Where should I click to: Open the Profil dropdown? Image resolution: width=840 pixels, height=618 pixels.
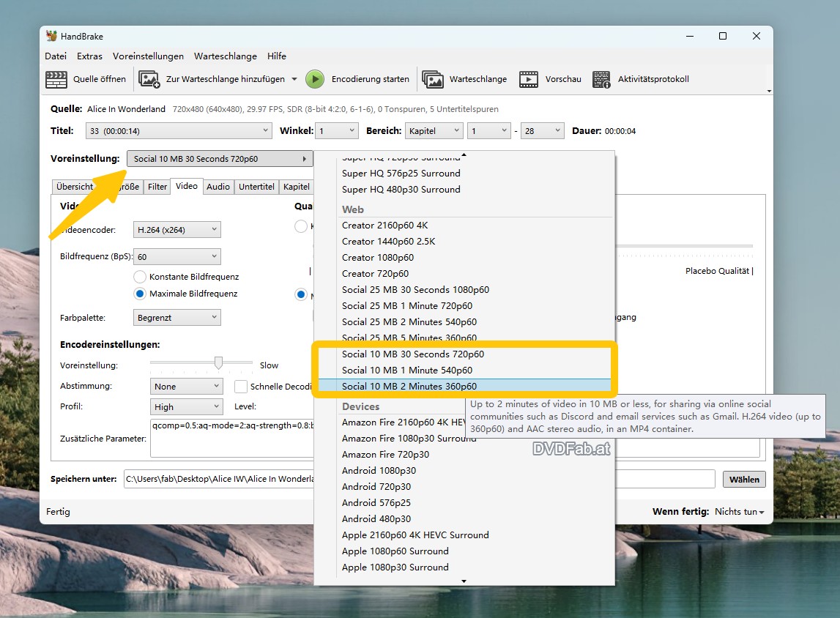[x=186, y=406]
